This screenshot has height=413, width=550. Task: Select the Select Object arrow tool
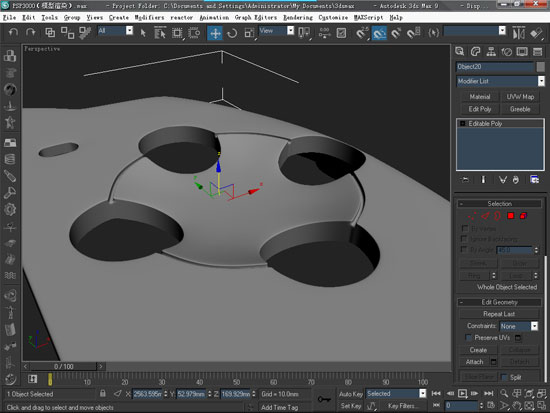pyautogui.click(x=143, y=33)
